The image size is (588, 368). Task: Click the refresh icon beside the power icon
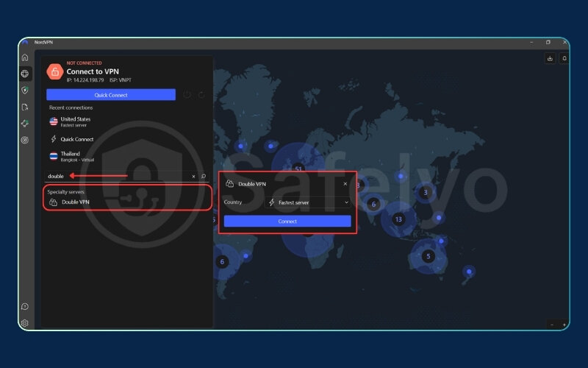click(201, 95)
